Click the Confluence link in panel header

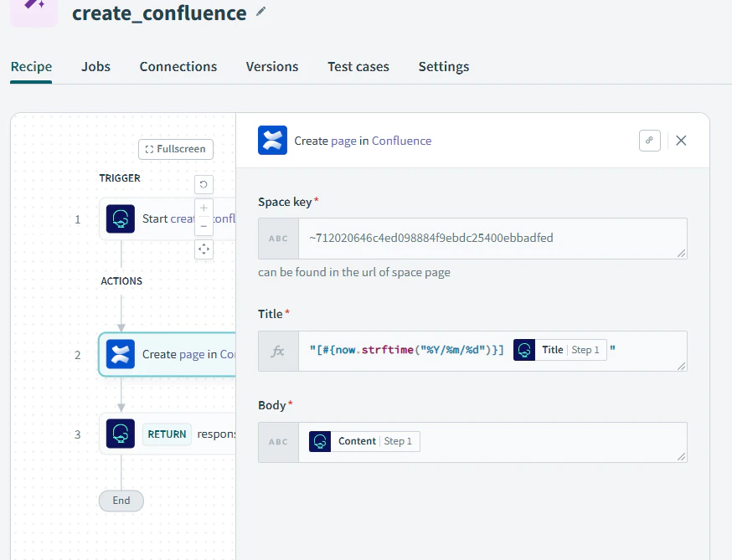point(401,141)
